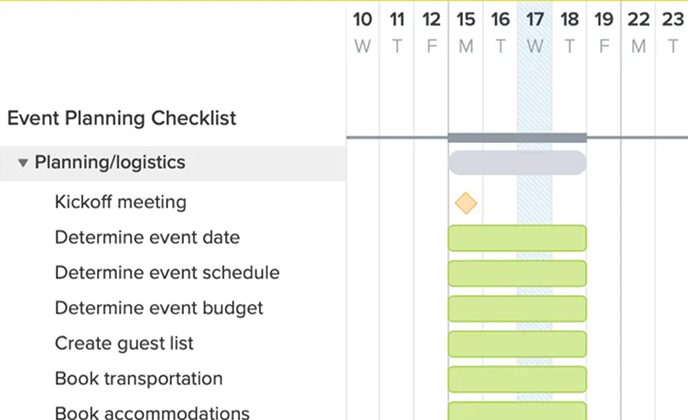
Task: Select the Create guest list task
Action: pyautogui.click(x=124, y=343)
